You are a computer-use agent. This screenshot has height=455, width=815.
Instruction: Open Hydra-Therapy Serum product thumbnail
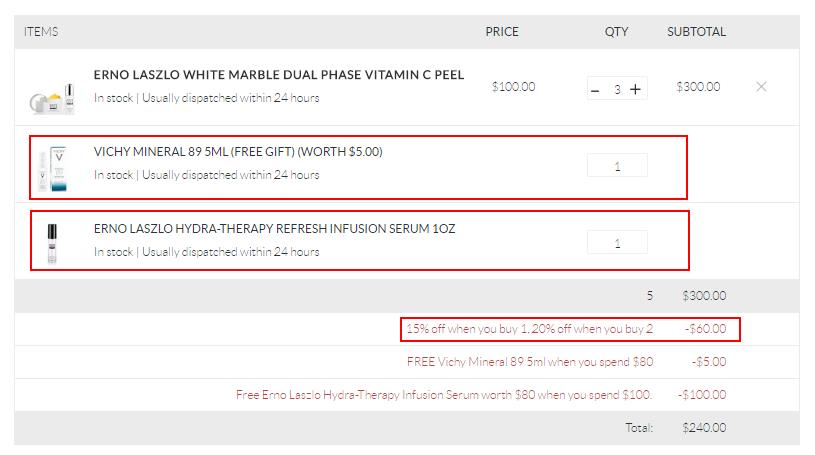52,243
